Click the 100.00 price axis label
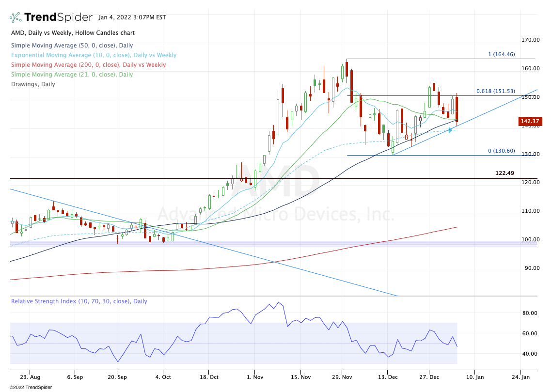This screenshot has width=552, height=392. pyautogui.click(x=530, y=239)
